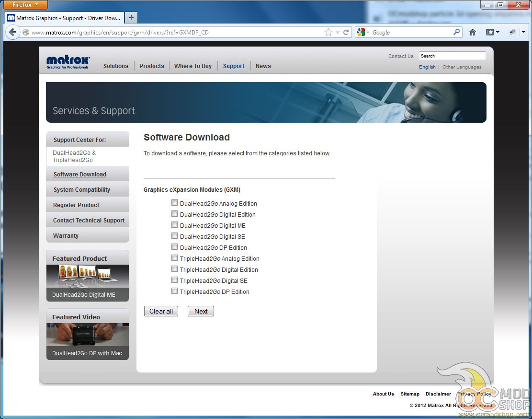The height and width of the screenshot is (419, 532).
Task: Reload the page with the refresh icon
Action: point(346,32)
